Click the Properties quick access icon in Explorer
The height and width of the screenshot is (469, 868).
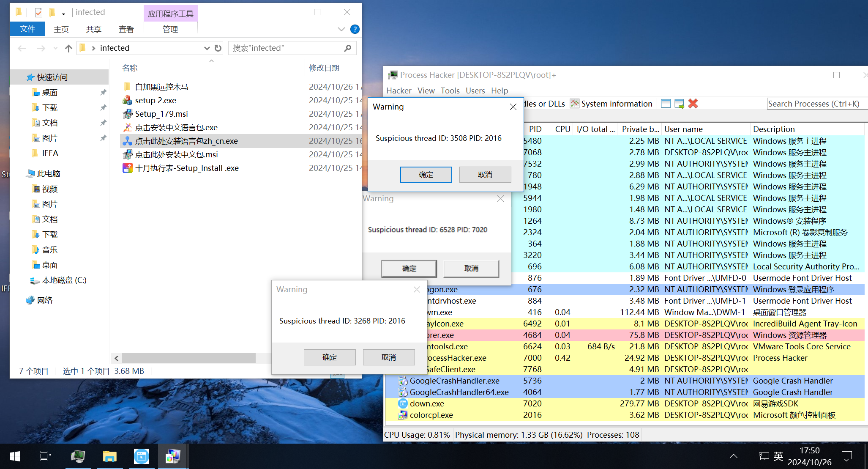coord(38,12)
